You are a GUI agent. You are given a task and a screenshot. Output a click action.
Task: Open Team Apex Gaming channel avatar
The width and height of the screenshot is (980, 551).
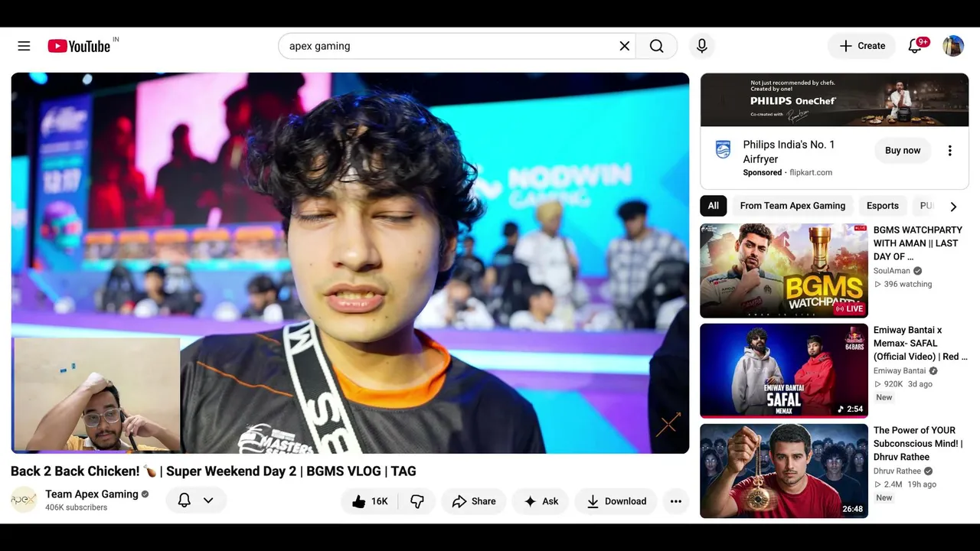click(24, 500)
